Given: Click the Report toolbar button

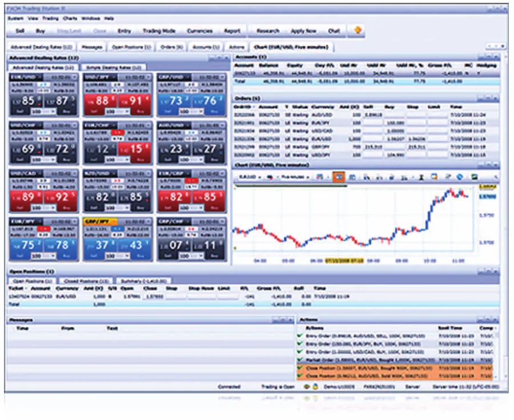Looking at the screenshot, I should (x=232, y=31).
